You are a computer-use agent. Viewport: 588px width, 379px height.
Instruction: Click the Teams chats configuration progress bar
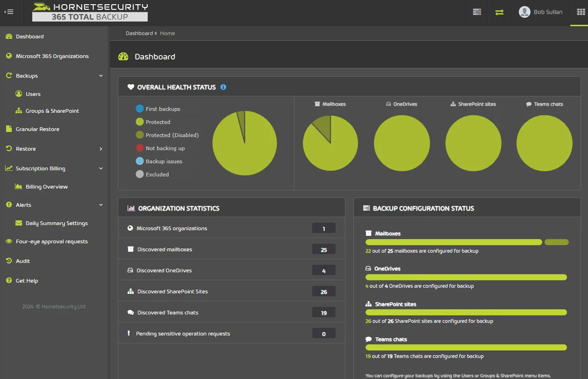click(x=466, y=348)
